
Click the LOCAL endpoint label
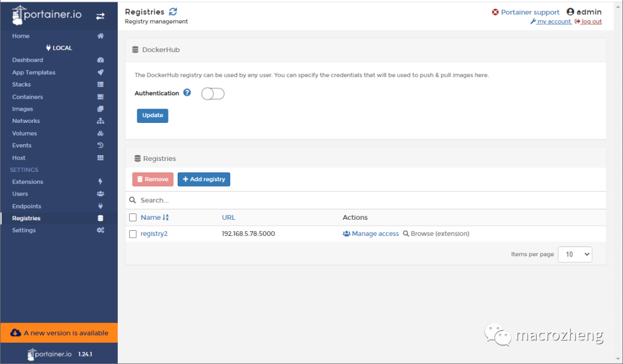59,48
